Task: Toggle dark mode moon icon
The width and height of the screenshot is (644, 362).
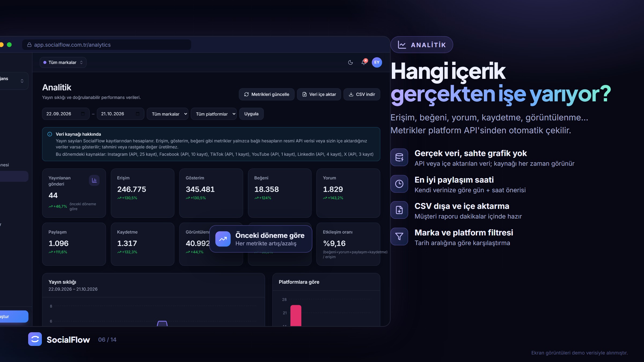Action: tap(350, 62)
